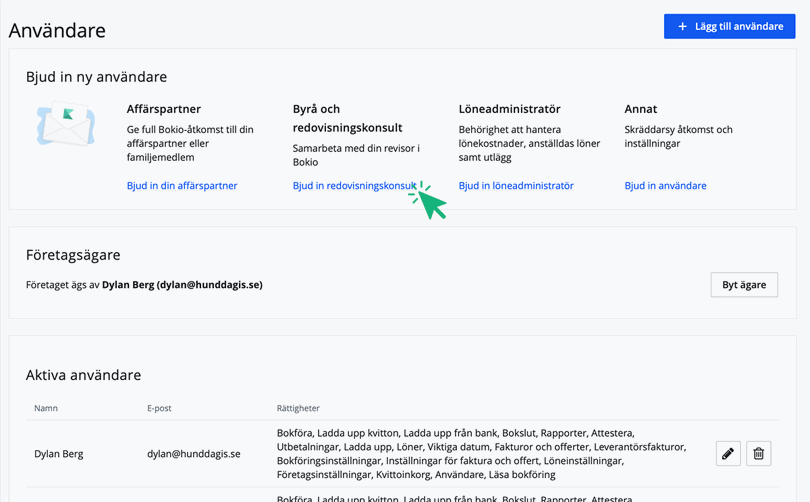Click the dylan@hunddagis.se email in the table
The image size is (810, 502).
(194, 454)
